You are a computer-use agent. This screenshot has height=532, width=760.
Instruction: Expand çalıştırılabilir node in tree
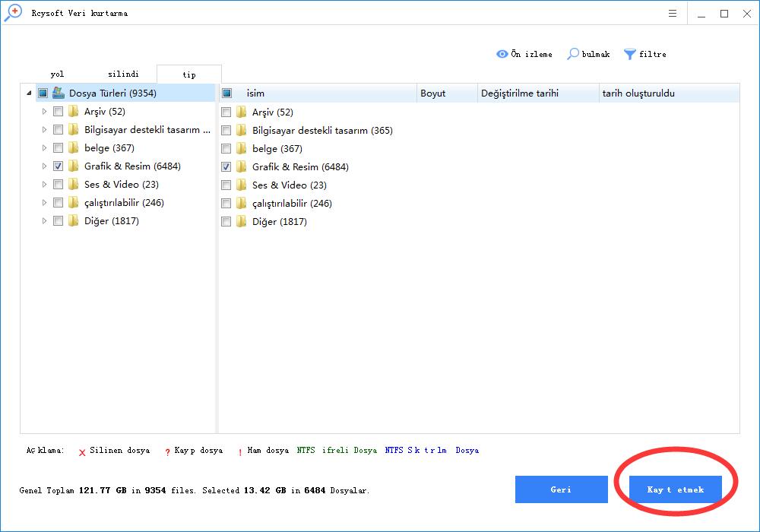[44, 202]
